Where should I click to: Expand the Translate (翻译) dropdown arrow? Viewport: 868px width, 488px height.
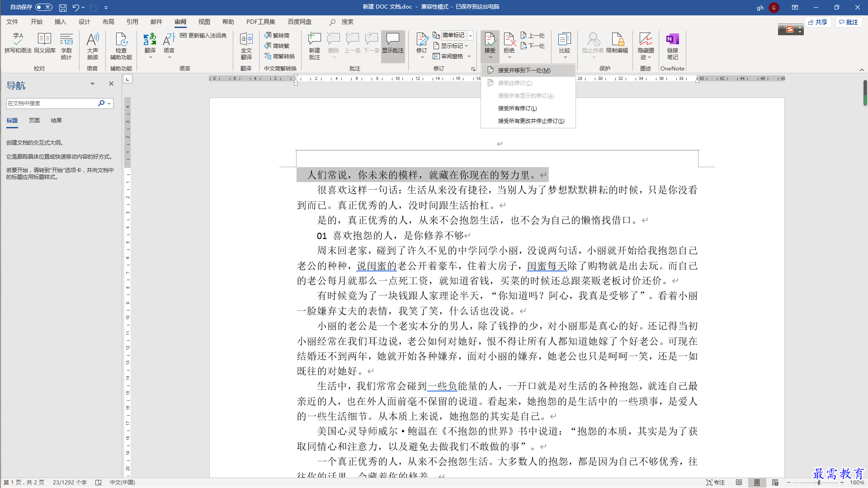point(150,57)
